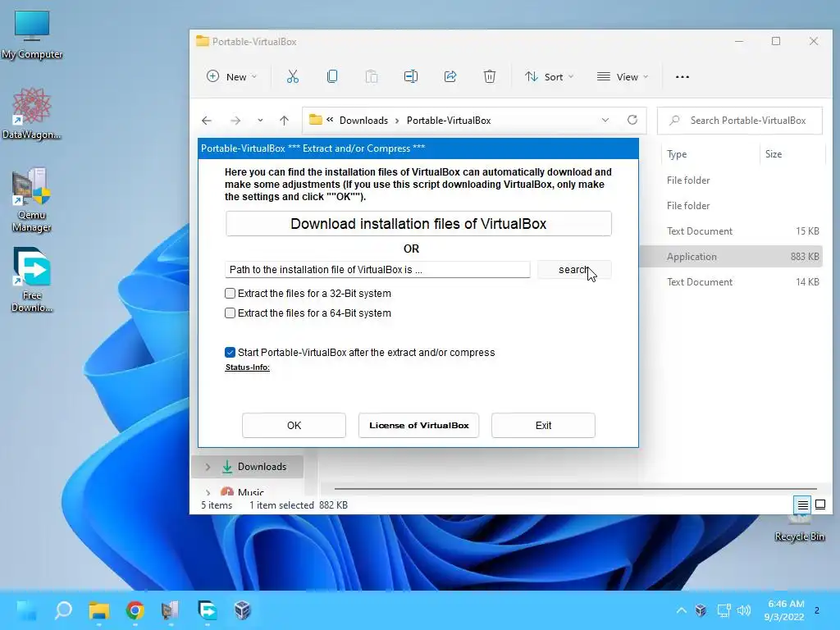The image size is (840, 630).
Task: Expand the Downloads tree node
Action: point(208,467)
